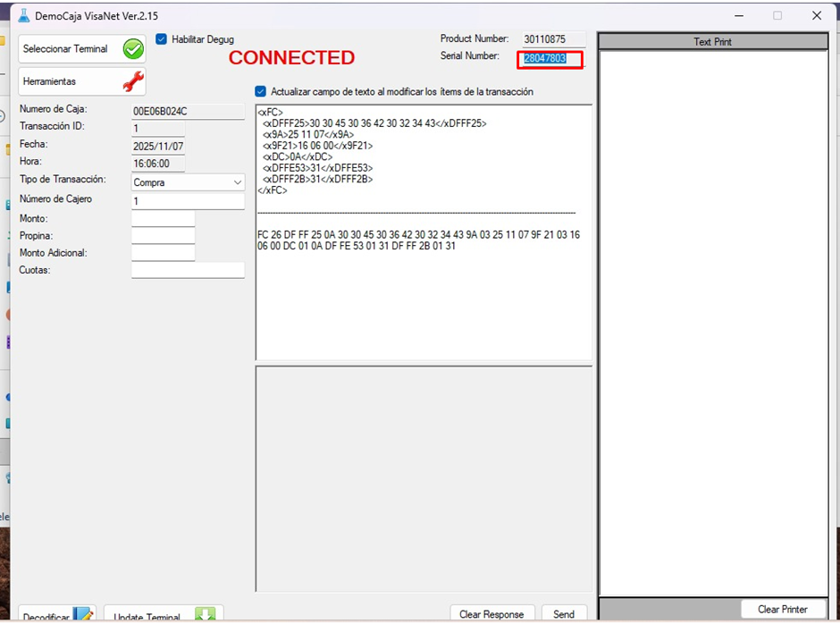Select the Cuotas input box
Screen dimensions: 840x624
188,270
